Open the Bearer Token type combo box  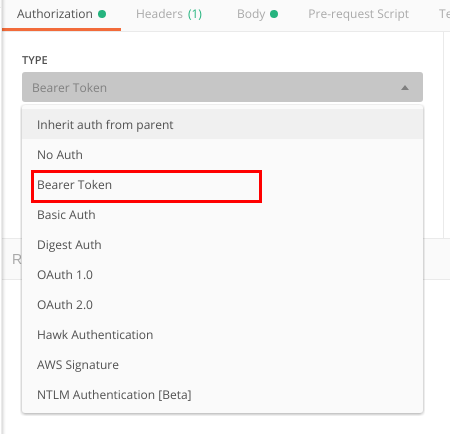[x=222, y=87]
